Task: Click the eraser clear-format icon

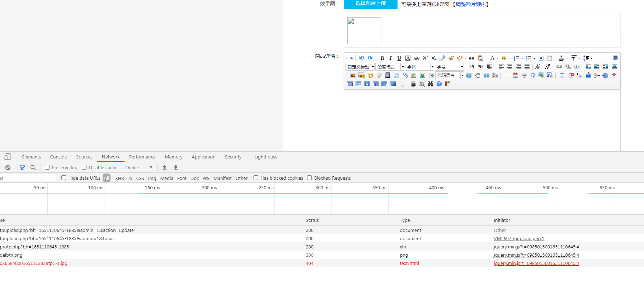Action: (442, 58)
